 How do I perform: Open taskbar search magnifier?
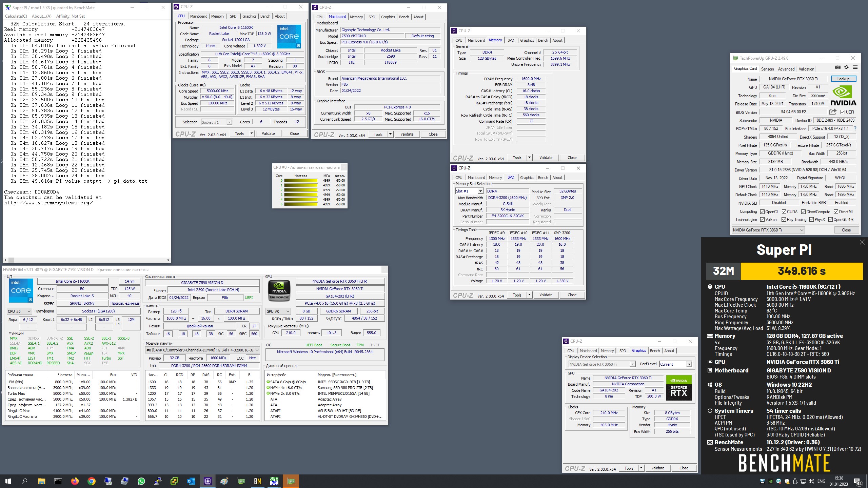24,481
